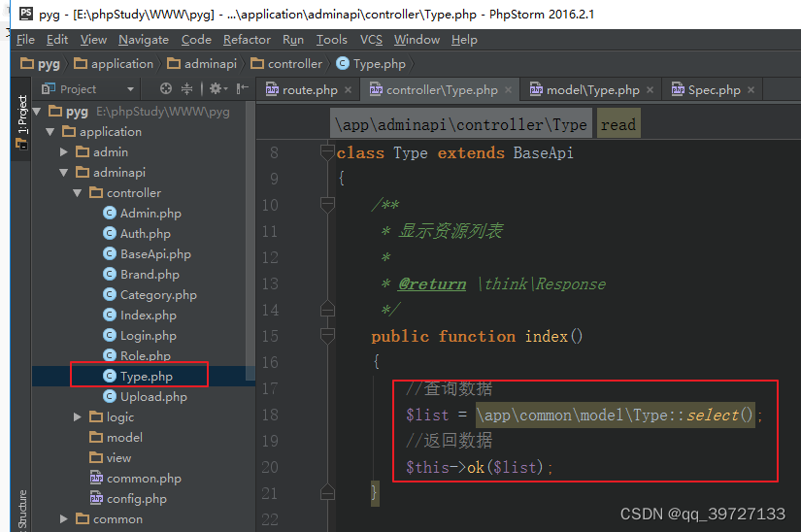This screenshot has width=801, height=532.
Task: Close the controller\Type.php tab
Action: (x=509, y=90)
